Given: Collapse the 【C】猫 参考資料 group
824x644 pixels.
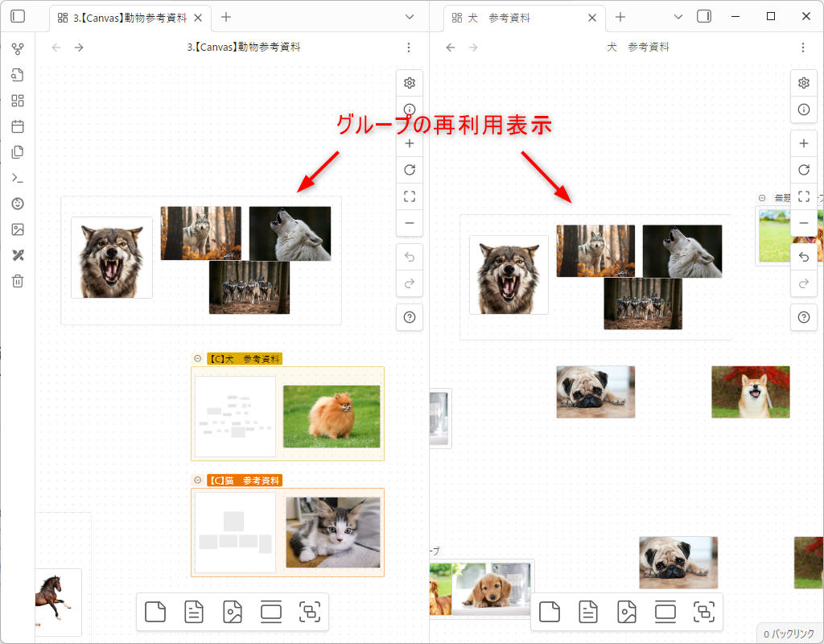Looking at the screenshot, I should pos(197,481).
